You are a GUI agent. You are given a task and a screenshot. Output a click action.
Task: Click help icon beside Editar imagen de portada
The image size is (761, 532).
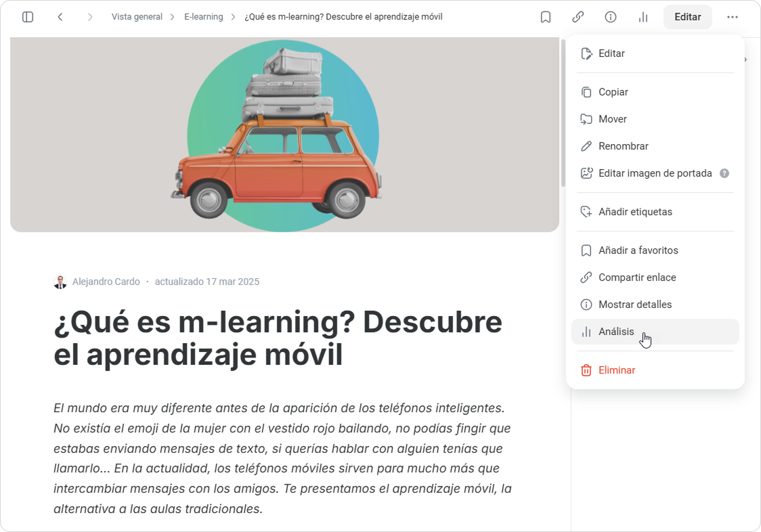point(724,173)
